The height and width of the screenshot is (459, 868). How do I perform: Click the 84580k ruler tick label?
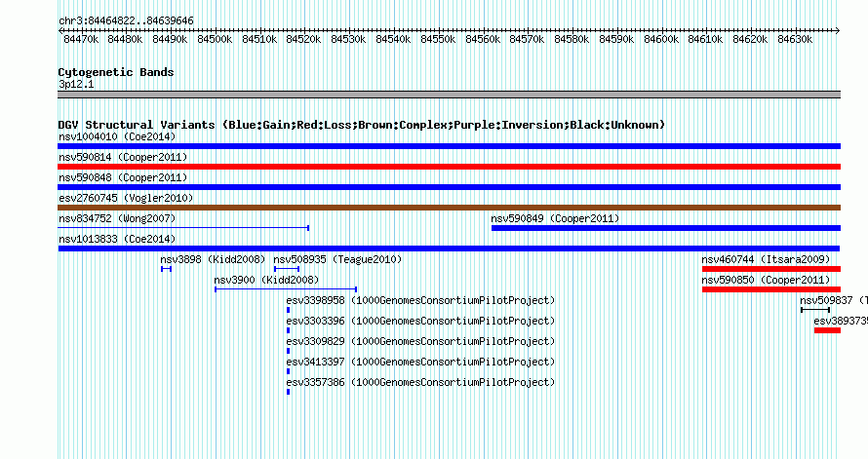572,39
